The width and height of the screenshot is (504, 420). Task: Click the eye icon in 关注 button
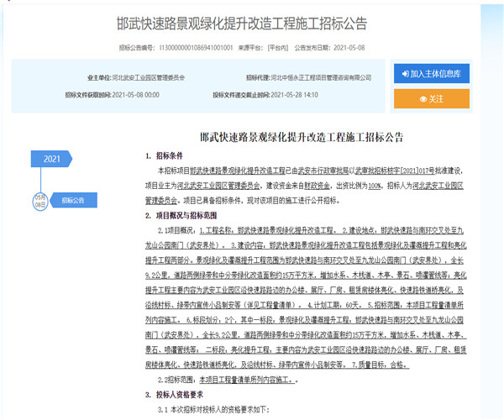(423, 99)
